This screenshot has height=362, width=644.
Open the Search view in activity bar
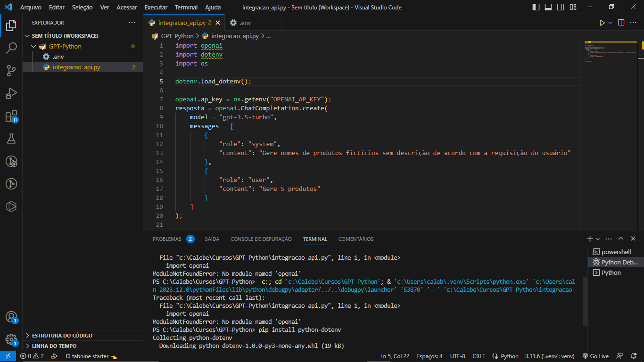pos(11,48)
